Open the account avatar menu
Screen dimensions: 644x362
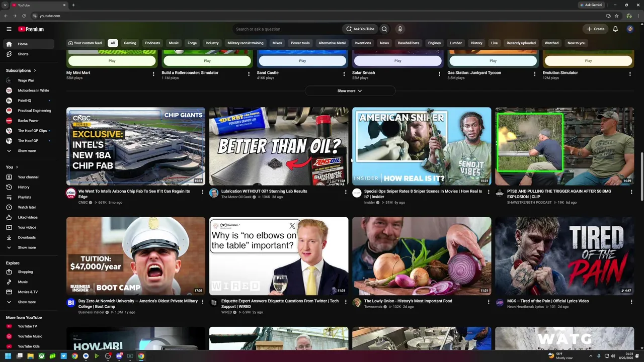click(630, 29)
